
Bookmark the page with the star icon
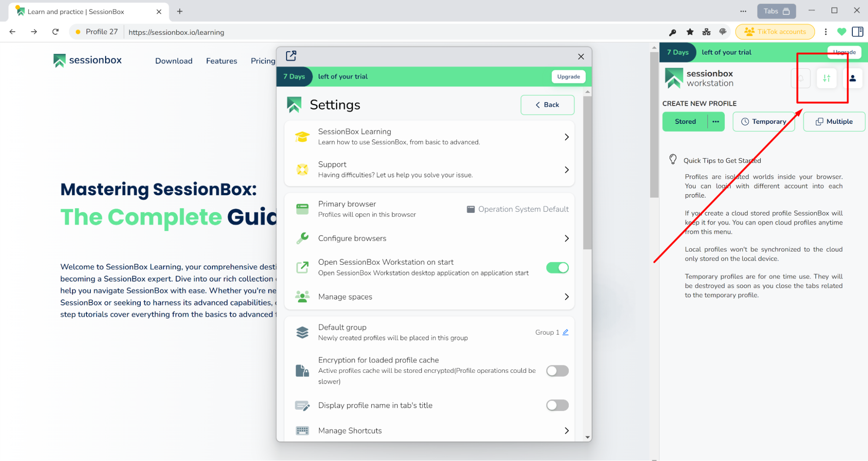pyautogui.click(x=690, y=32)
